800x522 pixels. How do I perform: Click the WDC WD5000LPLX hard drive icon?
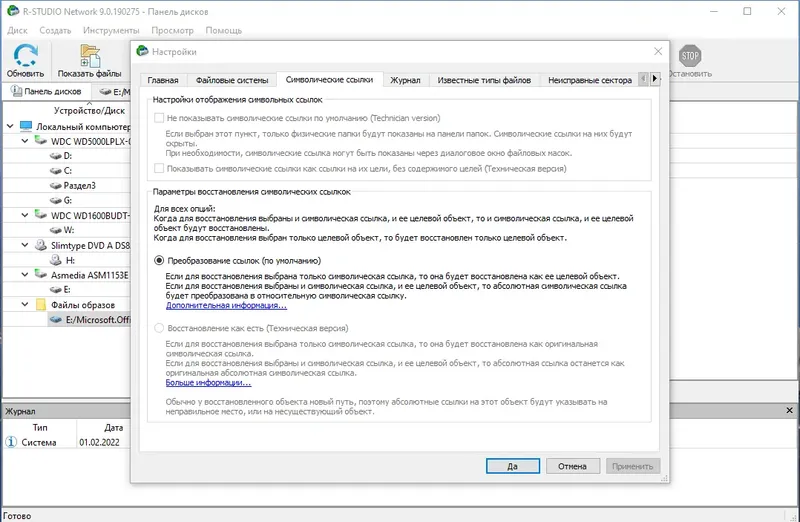40,140
